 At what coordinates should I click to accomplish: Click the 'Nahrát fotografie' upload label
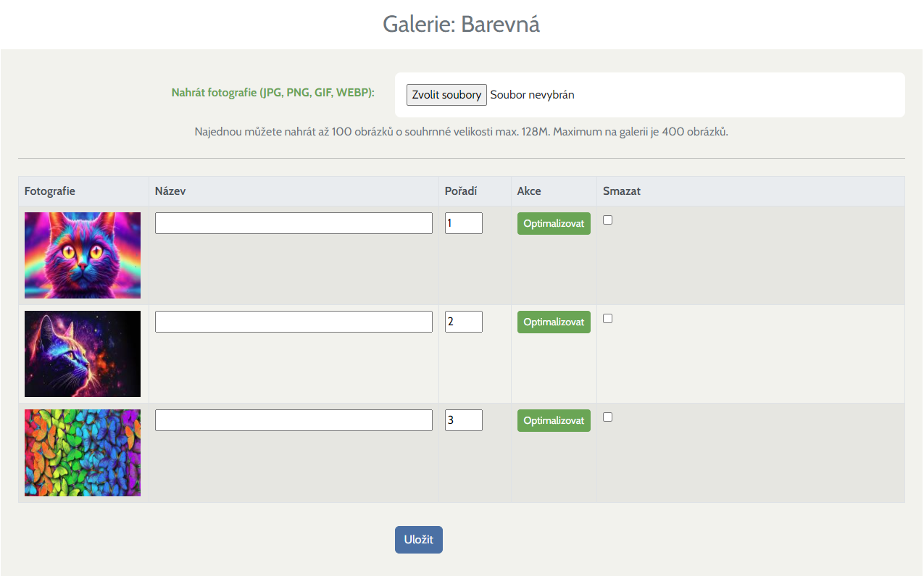pyautogui.click(x=272, y=93)
